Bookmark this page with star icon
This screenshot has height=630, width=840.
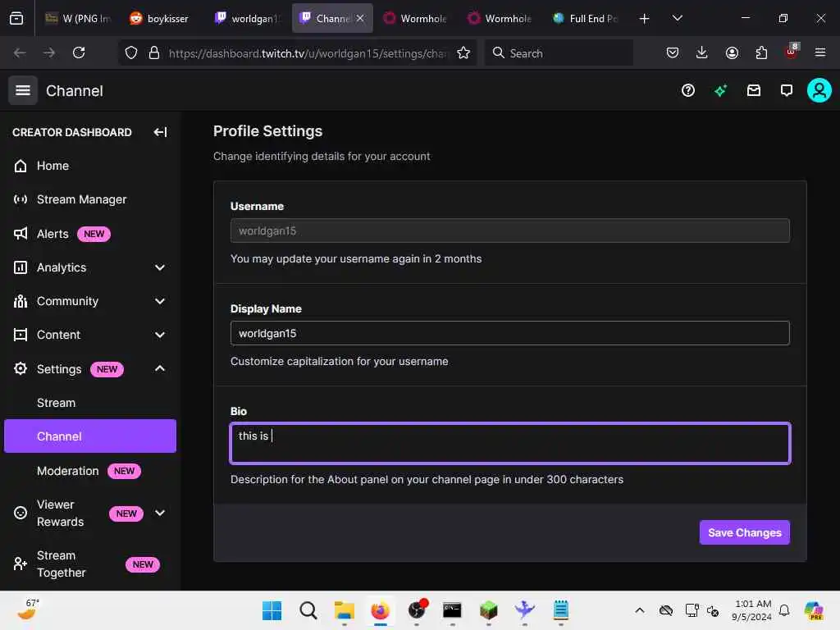pos(463,52)
